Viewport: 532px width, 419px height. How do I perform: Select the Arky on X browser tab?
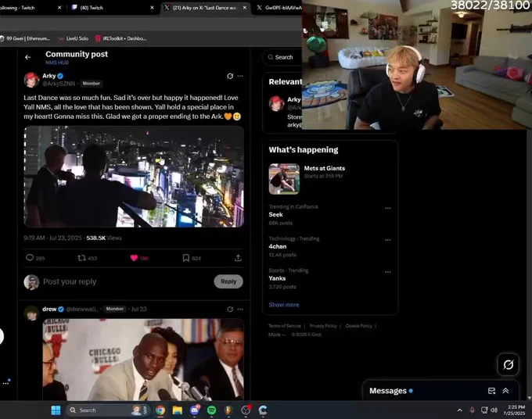204,8
